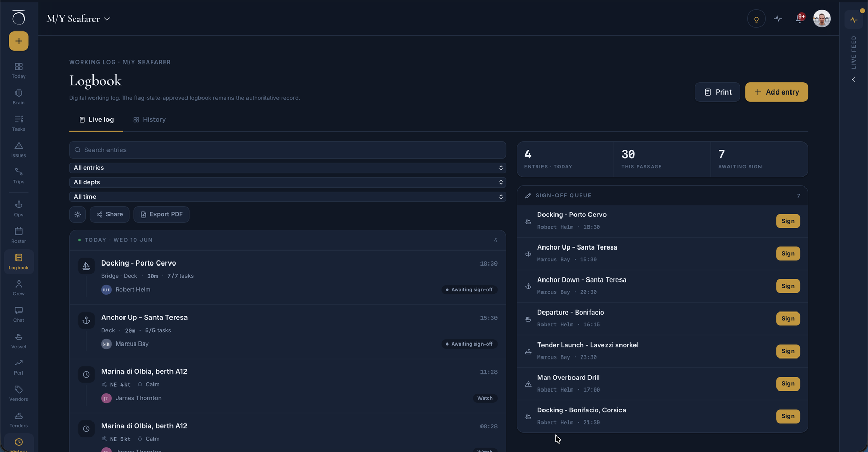This screenshot has width=868, height=452.
Task: Open the Vessel section
Action: 19,340
